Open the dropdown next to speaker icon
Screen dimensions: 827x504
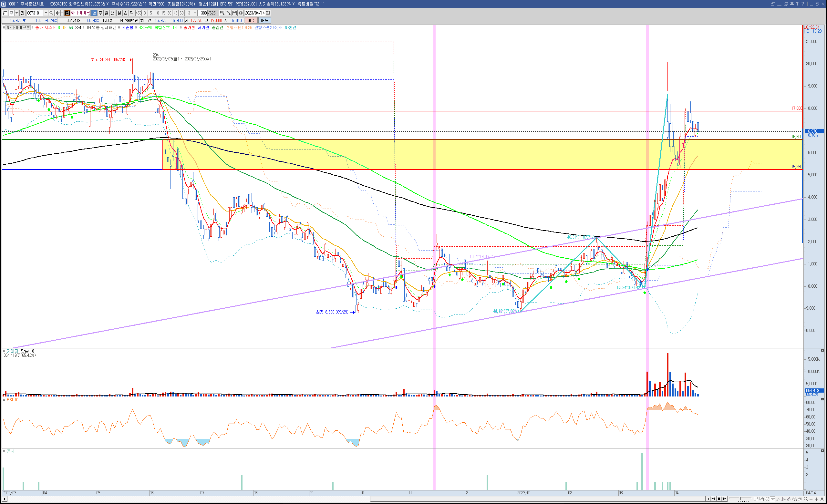62,13
